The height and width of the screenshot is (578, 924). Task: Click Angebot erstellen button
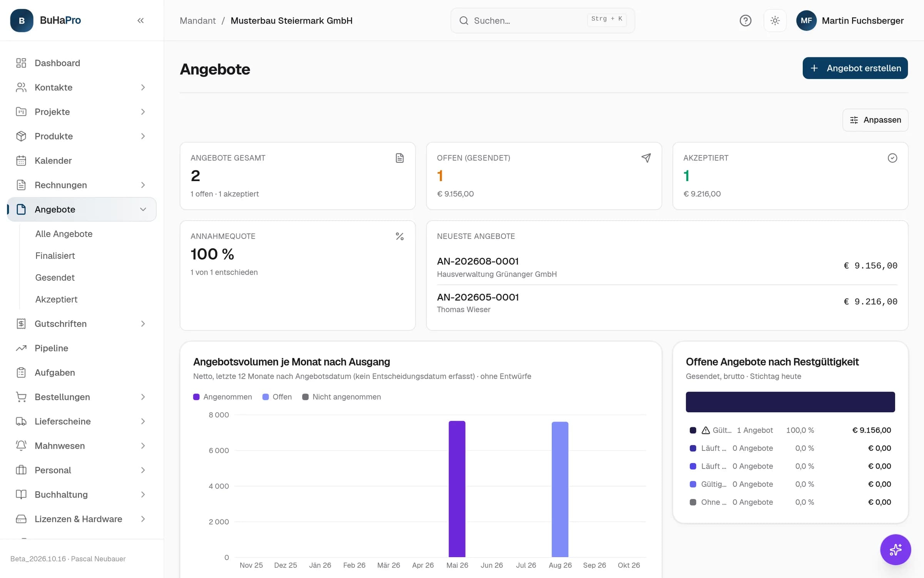[855, 68]
